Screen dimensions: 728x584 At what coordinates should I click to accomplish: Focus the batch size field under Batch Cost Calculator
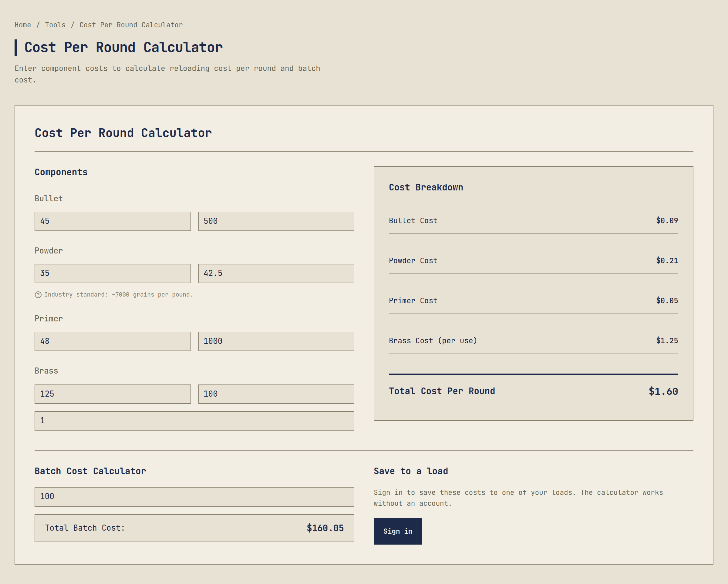click(x=194, y=497)
